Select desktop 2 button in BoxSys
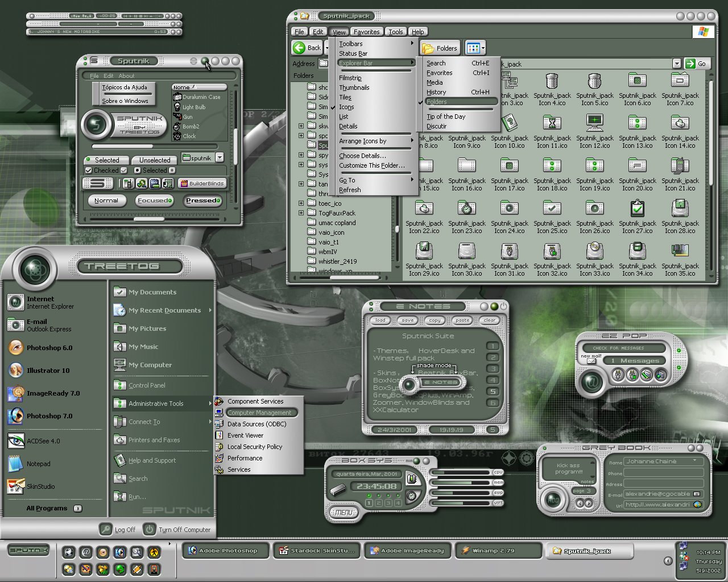 pos(379,503)
